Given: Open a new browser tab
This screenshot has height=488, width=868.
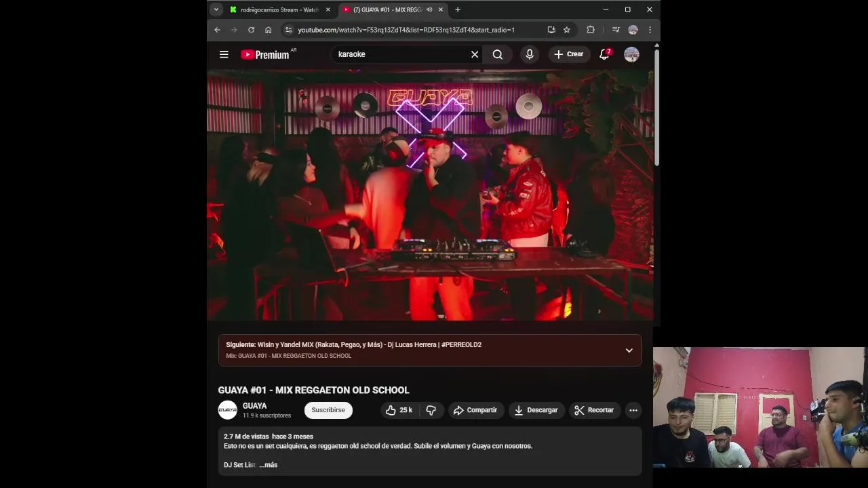Looking at the screenshot, I should 458,9.
